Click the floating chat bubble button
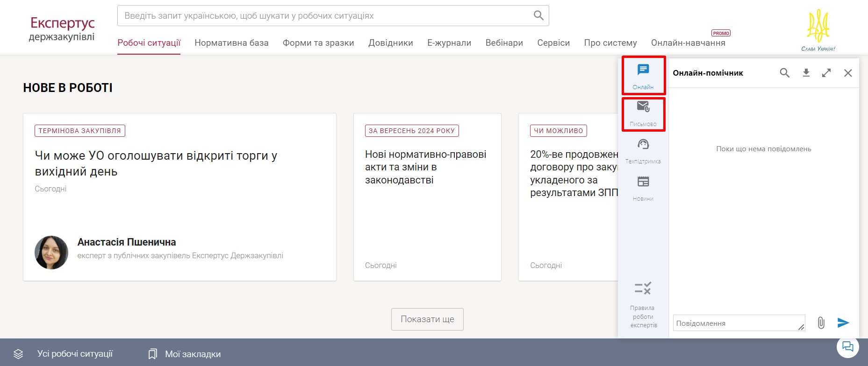Viewport: 868px width, 366px height. pos(847,346)
